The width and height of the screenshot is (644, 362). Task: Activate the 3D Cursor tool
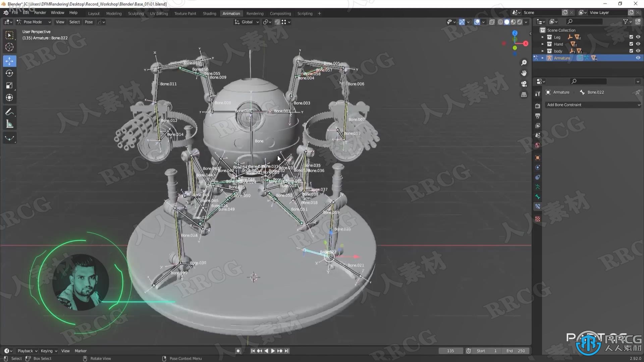coord(9,47)
